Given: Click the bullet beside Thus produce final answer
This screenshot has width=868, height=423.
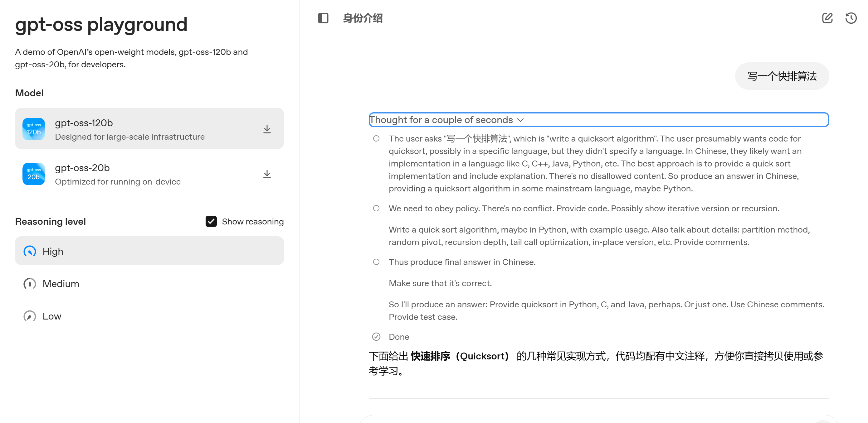Looking at the screenshot, I should [x=376, y=262].
